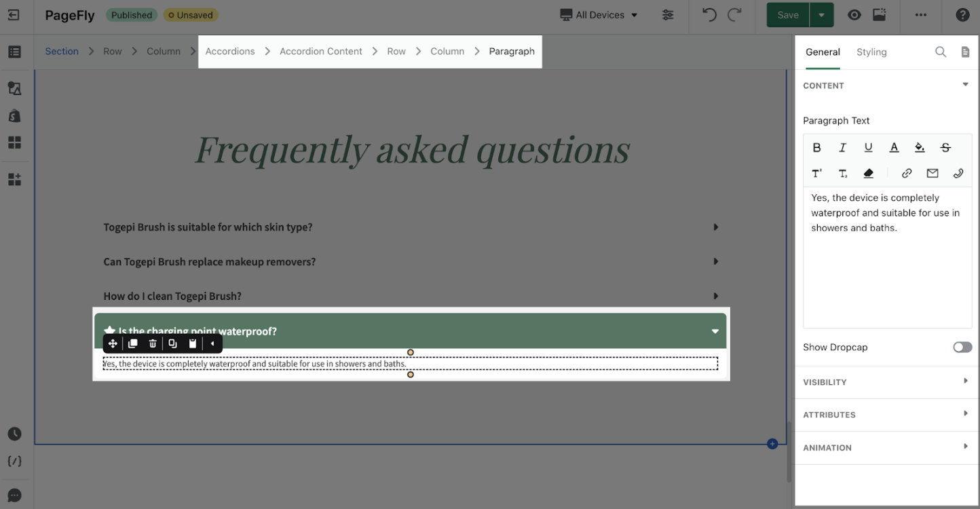Open the sections grid icon

[14, 143]
